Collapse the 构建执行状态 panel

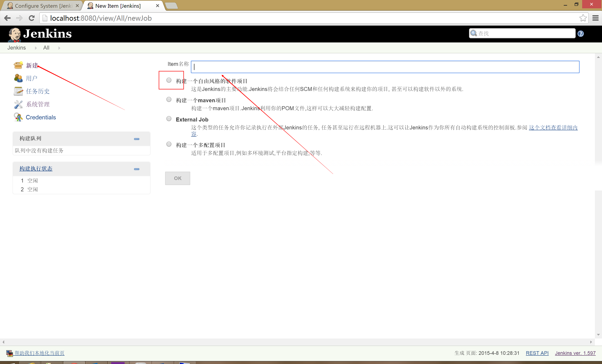coord(136,169)
